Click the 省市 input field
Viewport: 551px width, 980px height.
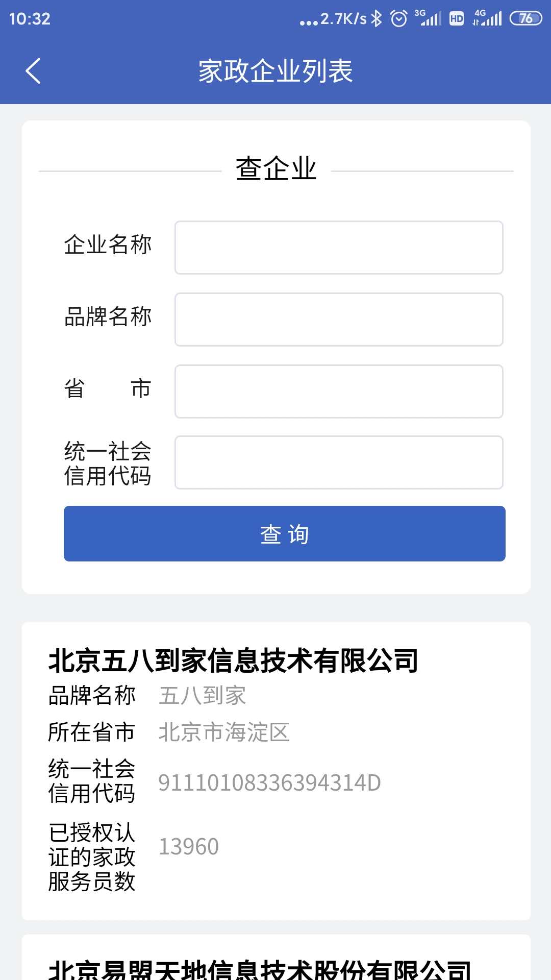tap(338, 391)
